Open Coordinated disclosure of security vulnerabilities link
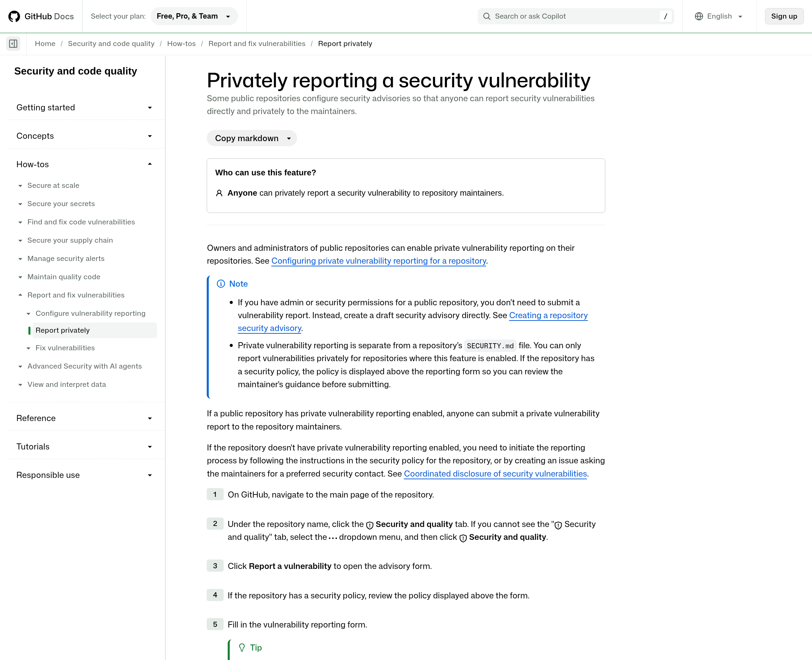Screen dimensions: 812x660 pos(495,474)
